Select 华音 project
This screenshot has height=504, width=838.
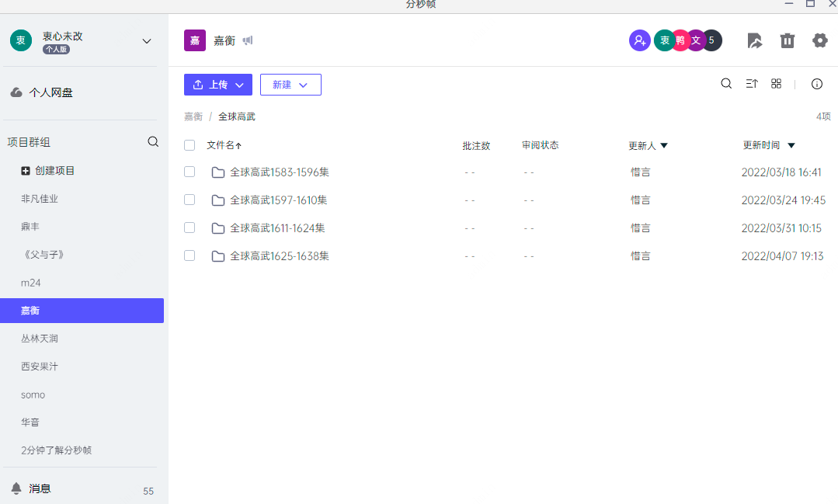[30, 422]
